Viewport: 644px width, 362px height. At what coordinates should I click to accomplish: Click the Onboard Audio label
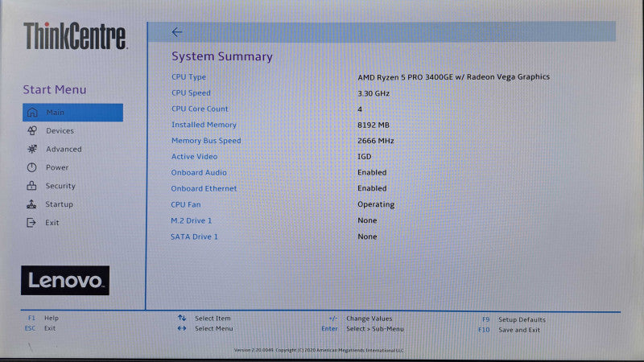coord(199,172)
